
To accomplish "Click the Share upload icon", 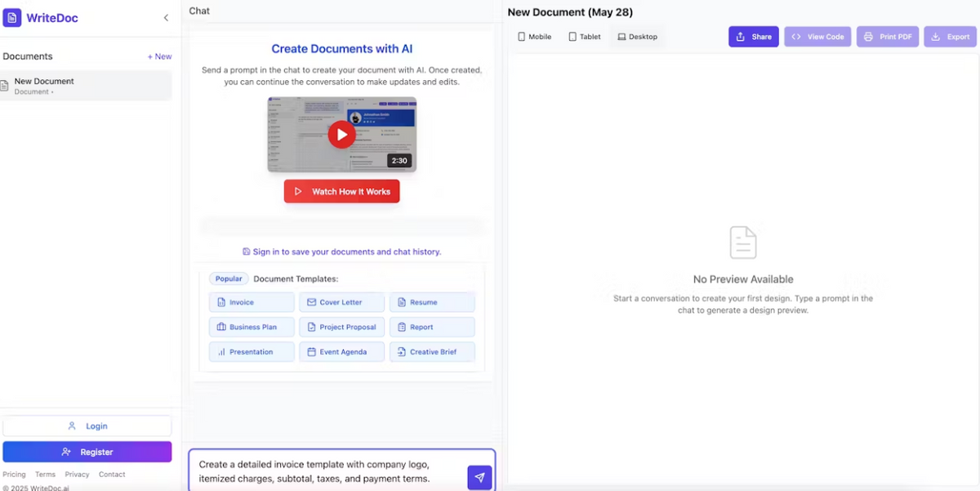I will pyautogui.click(x=739, y=36).
